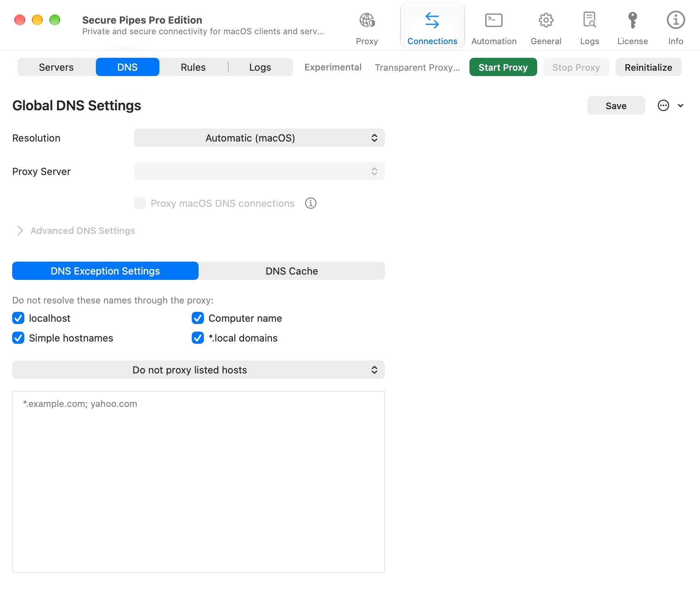Image resolution: width=700 pixels, height=594 pixels.
Task: Enable Proxy macOS DNS connections checkbox
Action: (140, 203)
